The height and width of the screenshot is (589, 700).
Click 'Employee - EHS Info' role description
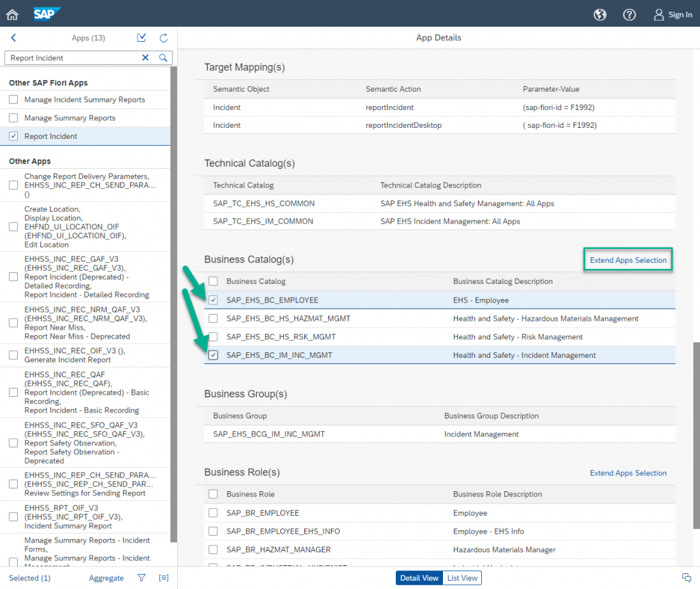pyautogui.click(x=488, y=532)
